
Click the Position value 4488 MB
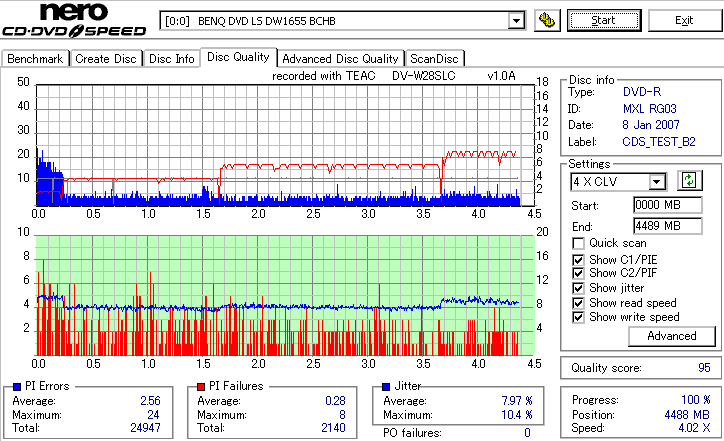click(687, 415)
